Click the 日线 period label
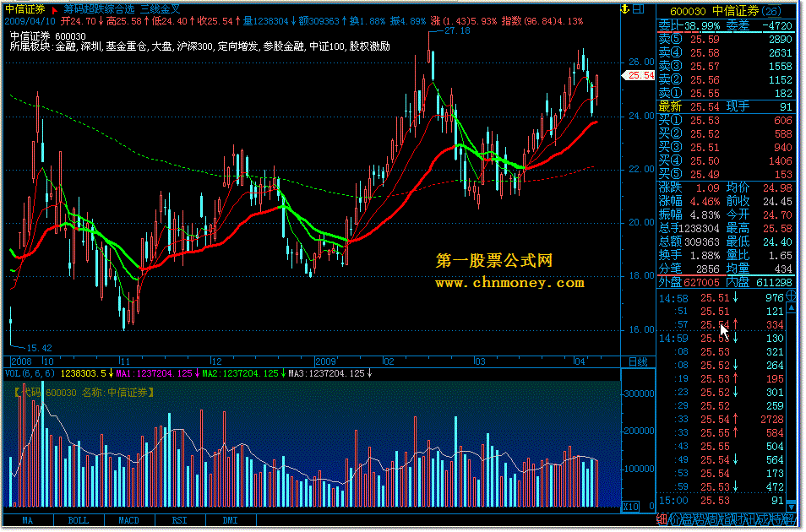This screenshot has height=532, width=806. tap(638, 362)
